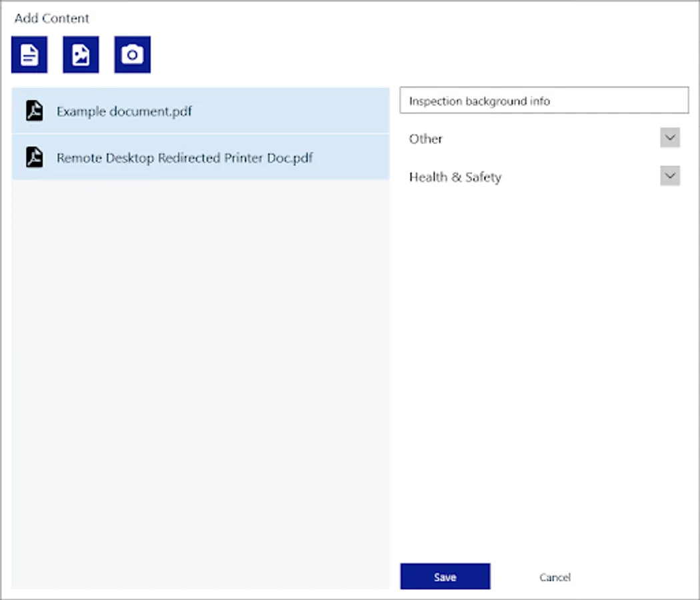Select the Example document.pdf row

coord(201,110)
